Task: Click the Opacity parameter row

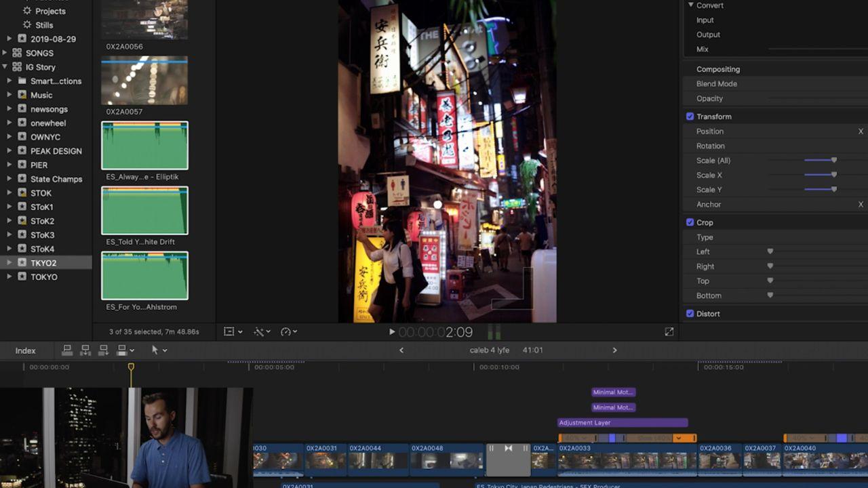Action: [776, 98]
